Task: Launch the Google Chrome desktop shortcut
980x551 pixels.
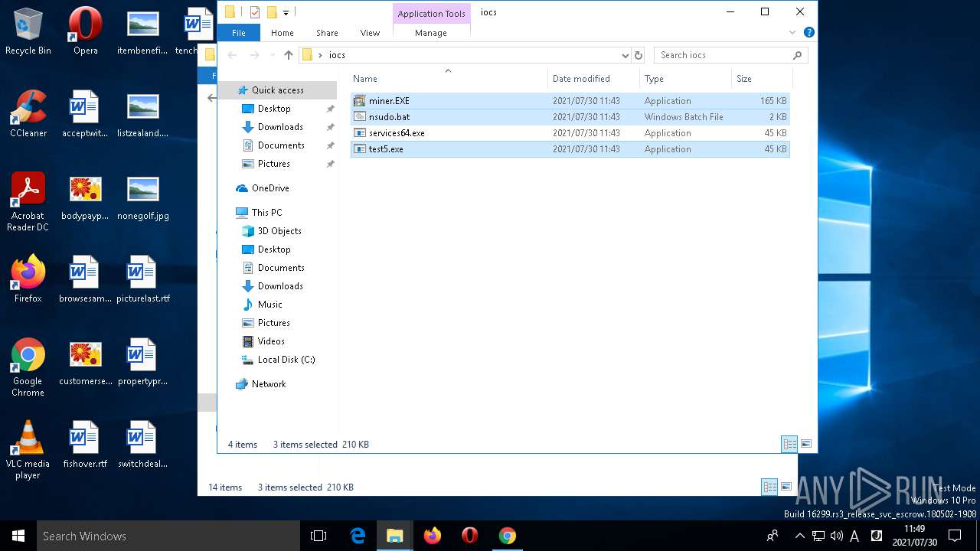Action: point(28,366)
